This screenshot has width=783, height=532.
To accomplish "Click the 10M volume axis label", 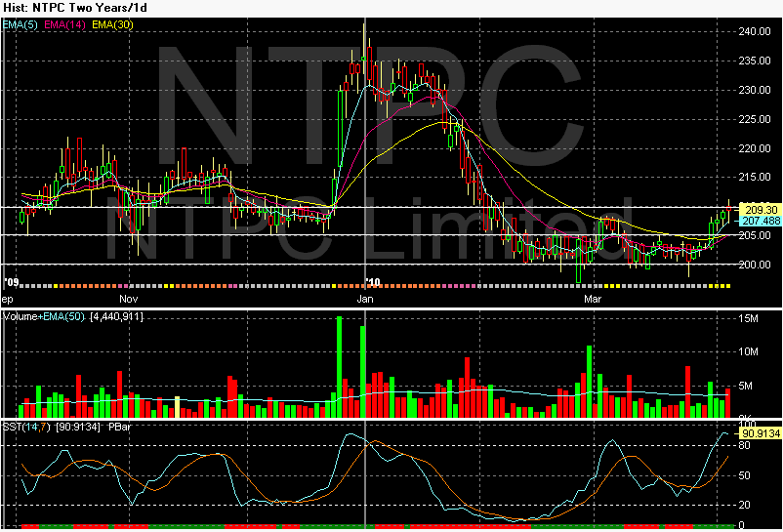I will point(748,352).
